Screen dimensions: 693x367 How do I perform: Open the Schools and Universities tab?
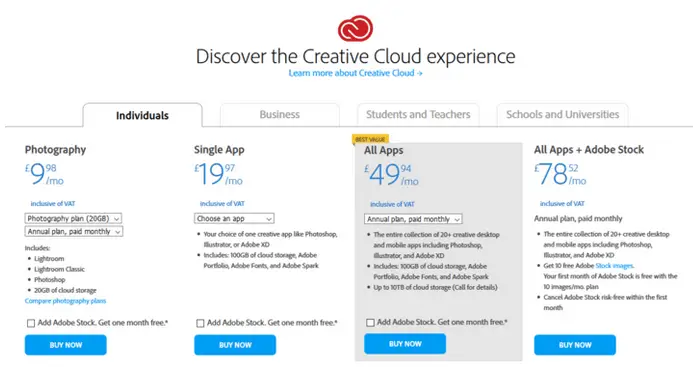(x=562, y=115)
